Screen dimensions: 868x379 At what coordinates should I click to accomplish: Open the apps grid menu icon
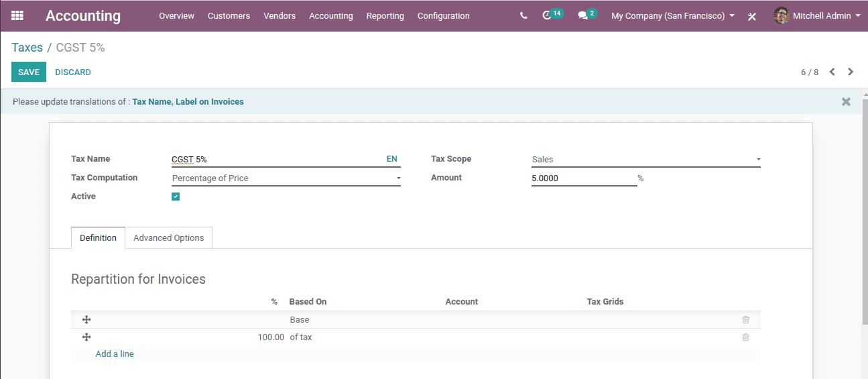17,15
